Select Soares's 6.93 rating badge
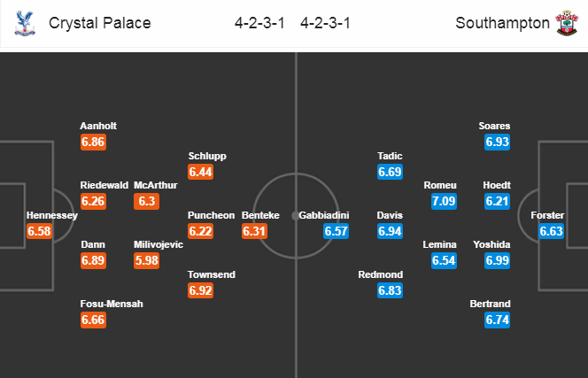Image resolution: width=588 pixels, height=378 pixels. [498, 142]
